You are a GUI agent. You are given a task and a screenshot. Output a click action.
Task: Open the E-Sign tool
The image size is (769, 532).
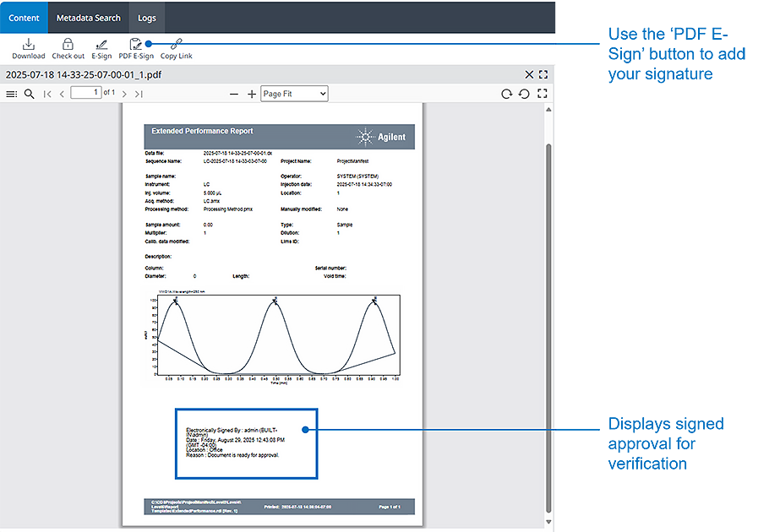coord(101,45)
